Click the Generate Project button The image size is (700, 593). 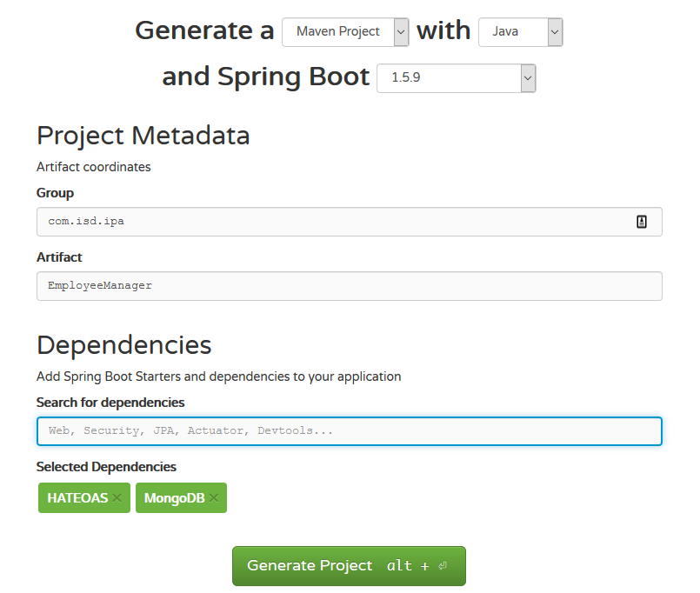349,566
